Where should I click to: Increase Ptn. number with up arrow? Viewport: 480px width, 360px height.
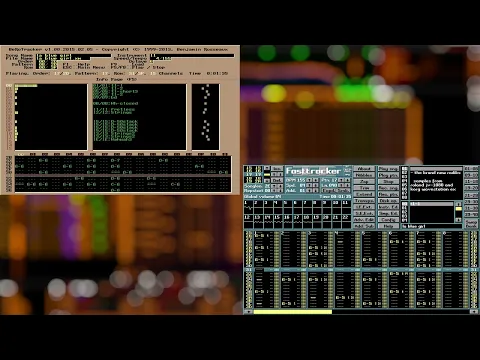(x=341, y=180)
